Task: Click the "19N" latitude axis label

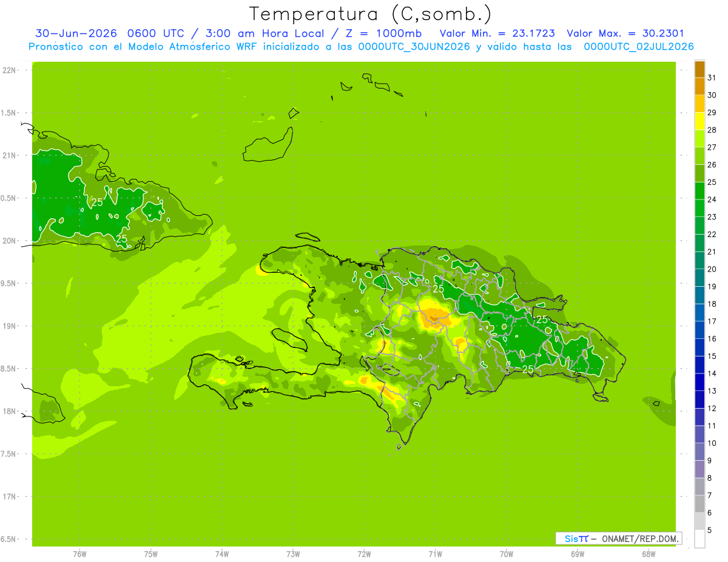Action: (9, 326)
